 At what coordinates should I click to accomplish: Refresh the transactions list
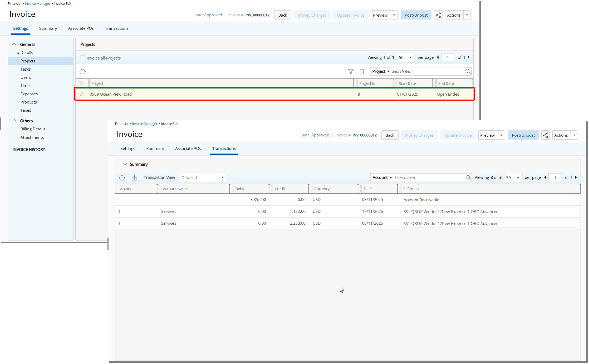[x=122, y=178]
